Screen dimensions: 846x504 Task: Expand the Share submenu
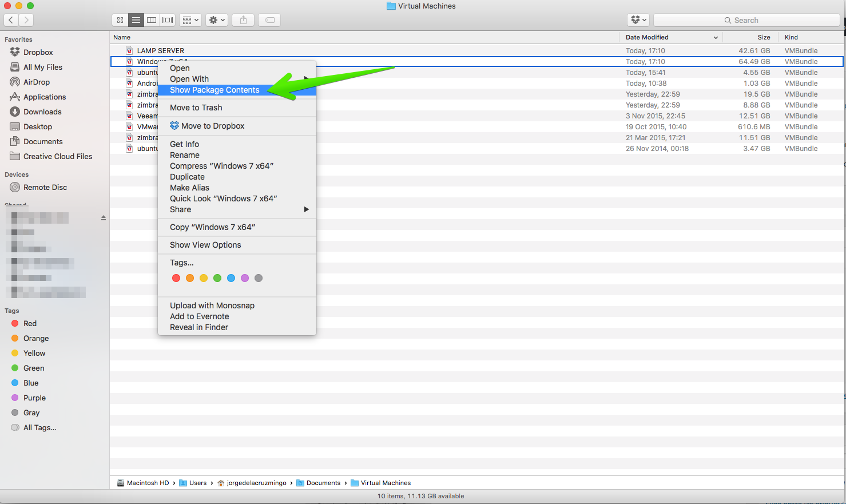(237, 209)
